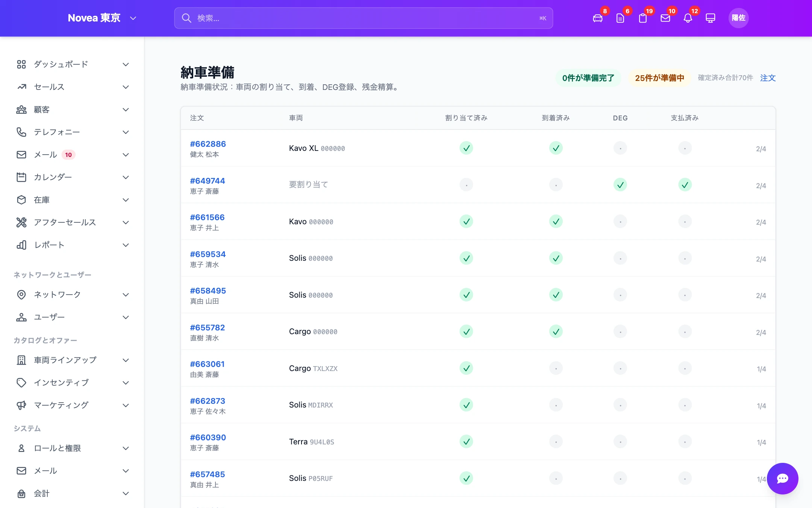812x508 pixels.
Task: Click the テレフォニー phone icon
Action: tap(21, 132)
